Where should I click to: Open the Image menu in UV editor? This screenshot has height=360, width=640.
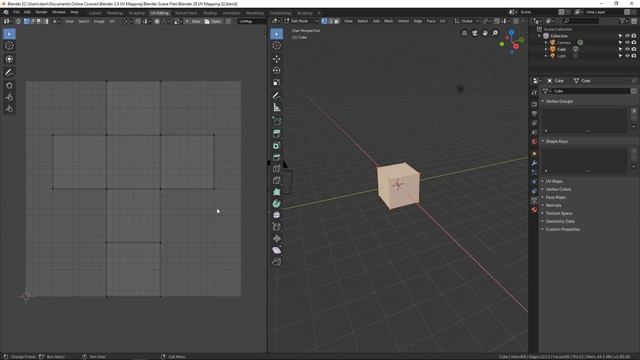99,21
